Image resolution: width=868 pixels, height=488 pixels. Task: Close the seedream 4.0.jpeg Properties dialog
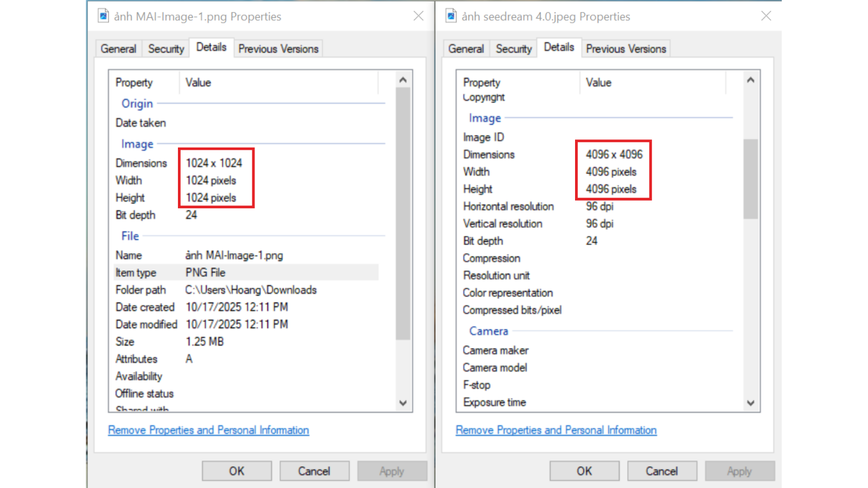coord(766,16)
